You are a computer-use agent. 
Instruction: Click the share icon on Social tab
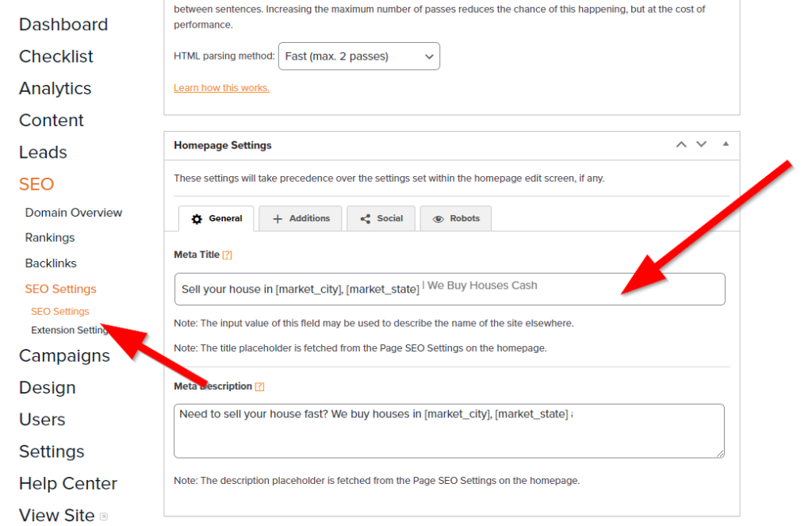click(x=365, y=219)
